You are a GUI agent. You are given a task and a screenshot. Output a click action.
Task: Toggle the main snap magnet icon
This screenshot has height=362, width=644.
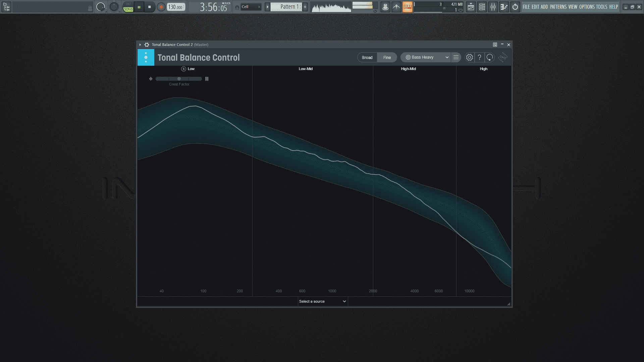(237, 7)
